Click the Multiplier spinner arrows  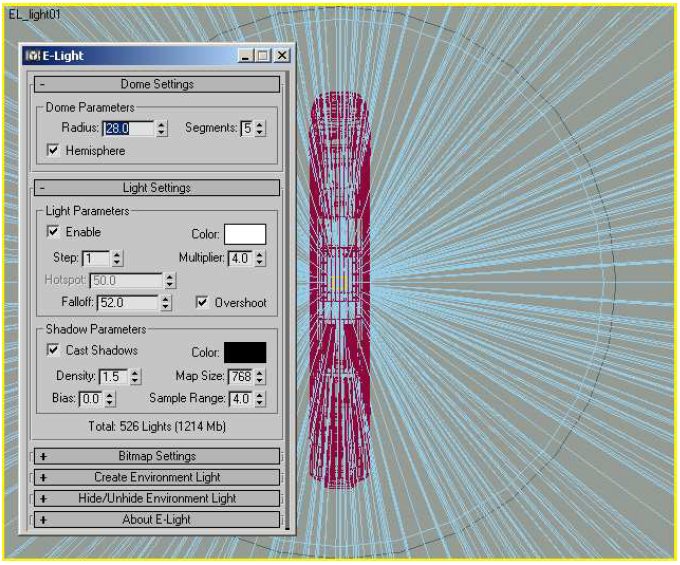point(259,258)
